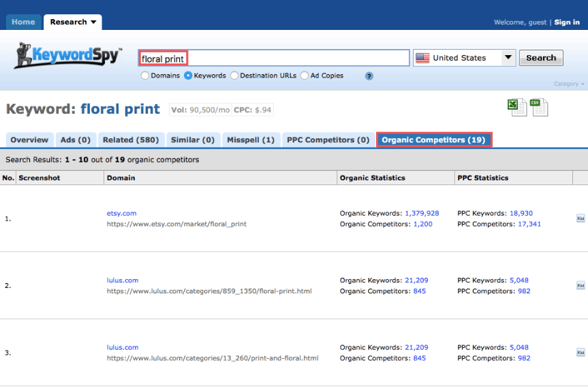Open the Overview tab
Image resolution: width=588 pixels, height=388 pixels.
[x=29, y=140]
